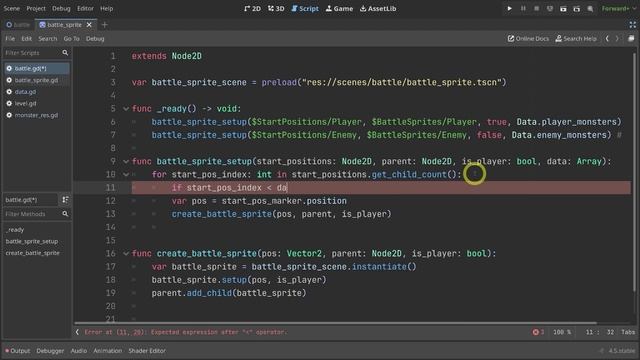Select data.gd in the script list

(37, 92)
